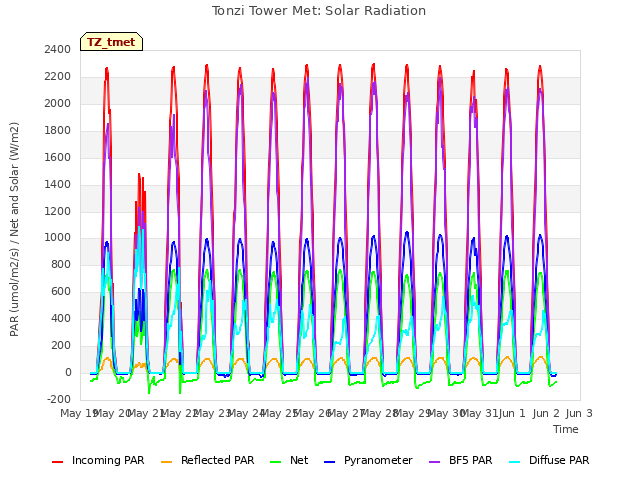The image size is (640, 480).
Task: Select the Diffuse PAR legend label
Action: (559, 460)
